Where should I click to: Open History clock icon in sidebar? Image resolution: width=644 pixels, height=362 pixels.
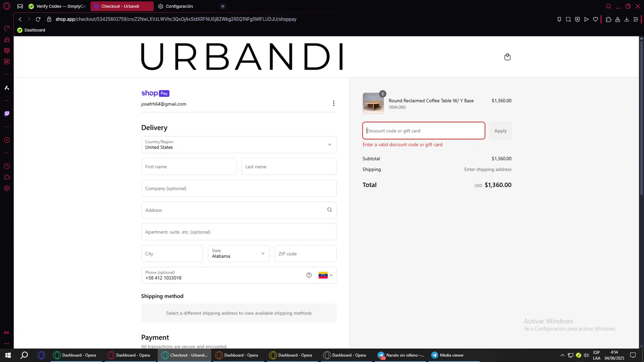[7, 166]
